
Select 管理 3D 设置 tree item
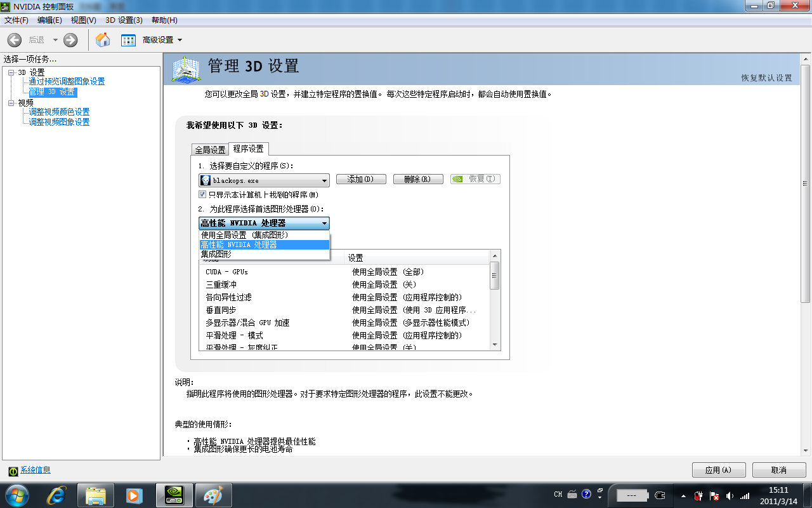click(x=53, y=92)
